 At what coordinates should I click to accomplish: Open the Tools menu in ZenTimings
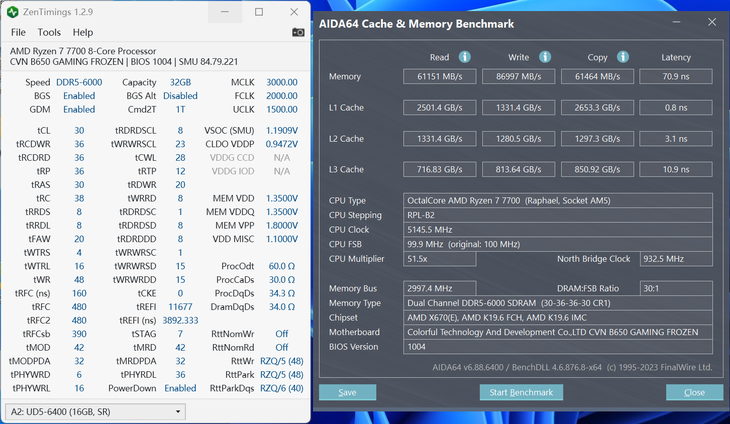point(49,32)
